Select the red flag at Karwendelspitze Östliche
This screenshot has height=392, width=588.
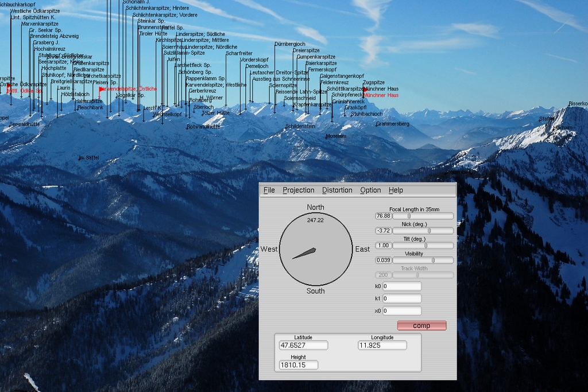click(x=102, y=90)
